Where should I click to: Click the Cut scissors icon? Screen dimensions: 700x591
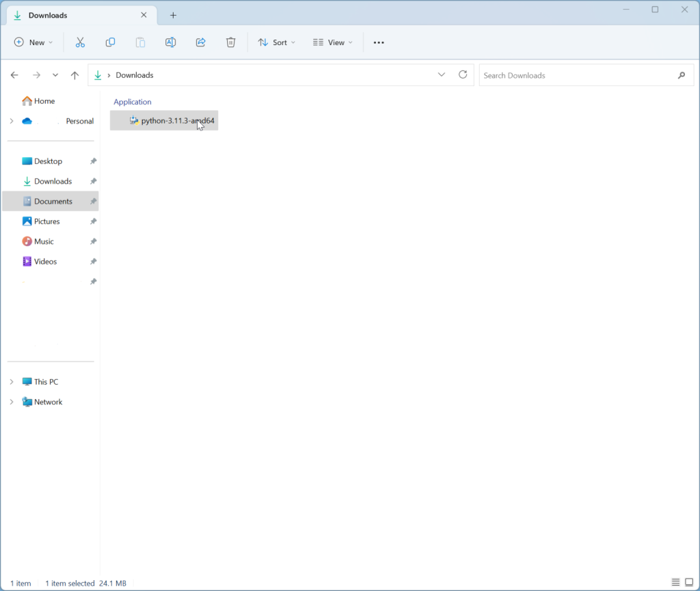[80, 42]
